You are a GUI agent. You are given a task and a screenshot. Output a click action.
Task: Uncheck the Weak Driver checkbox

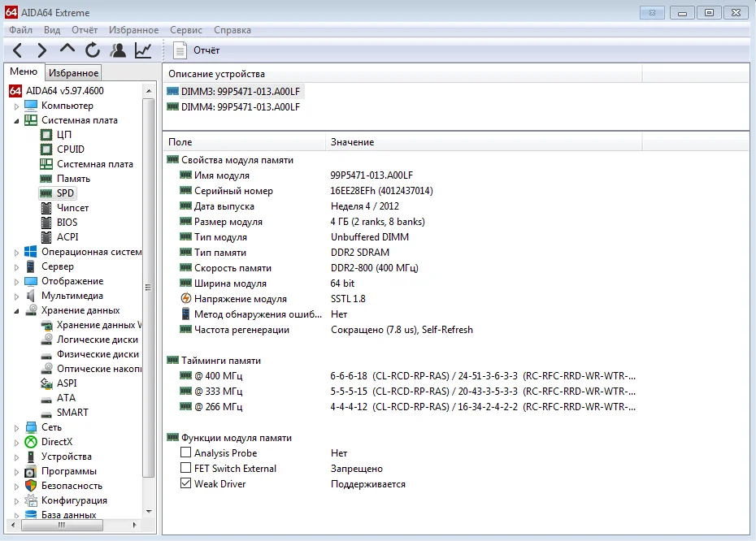pyautogui.click(x=186, y=484)
